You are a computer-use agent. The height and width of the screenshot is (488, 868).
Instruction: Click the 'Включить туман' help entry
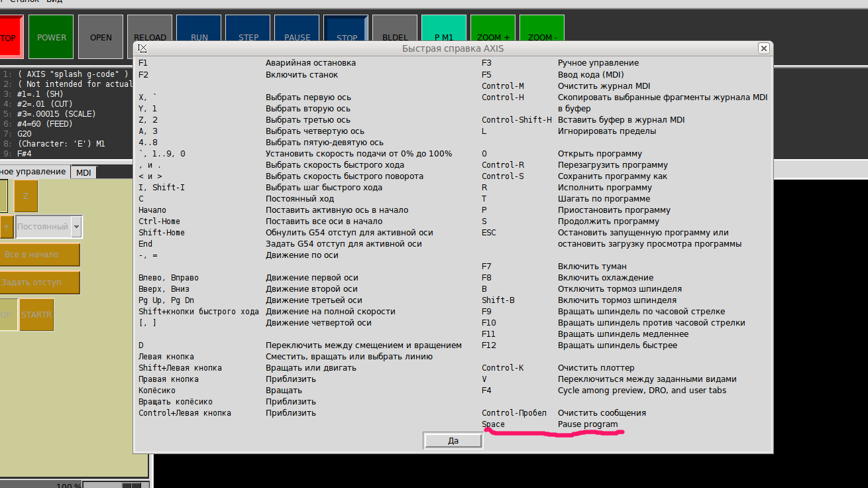point(592,267)
